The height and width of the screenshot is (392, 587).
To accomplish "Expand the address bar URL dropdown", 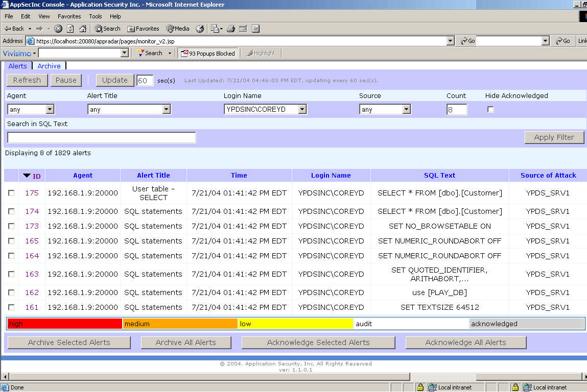I will pos(451,41).
